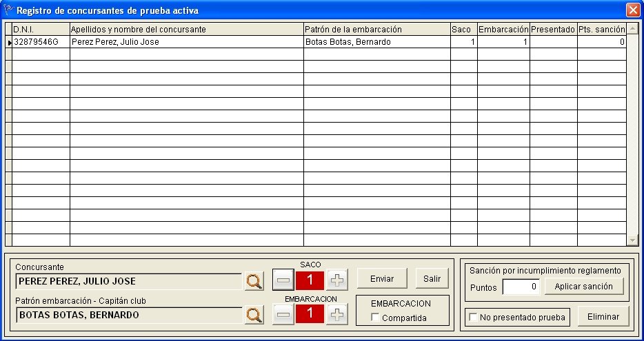Decrease the SACO number with minus

click(x=283, y=280)
